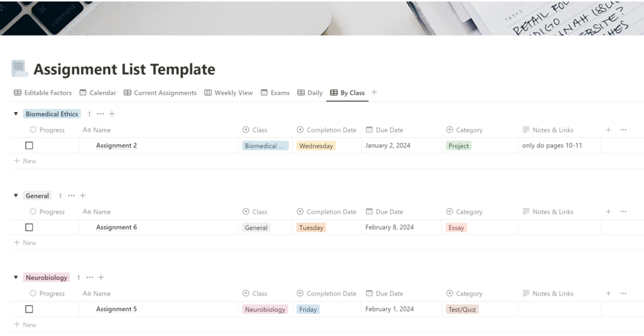Image resolution: width=644 pixels, height=336 pixels.
Task: Open the three-dot menu for Biomedical Ethics group
Action: [101, 113]
